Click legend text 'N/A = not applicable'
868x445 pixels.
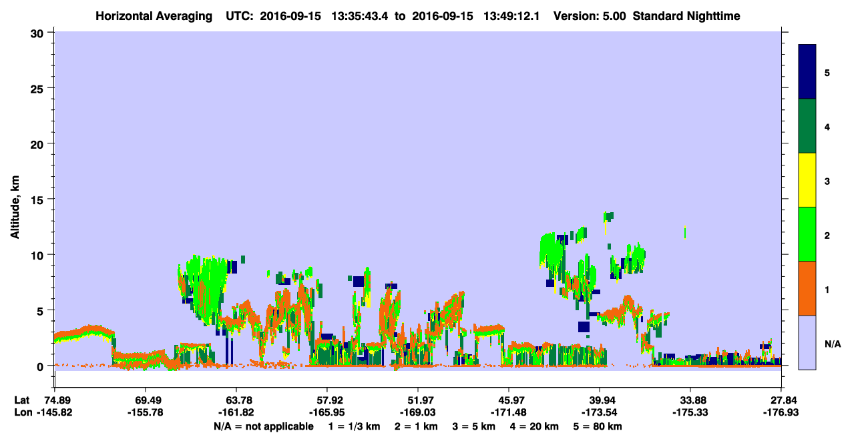[263, 426]
